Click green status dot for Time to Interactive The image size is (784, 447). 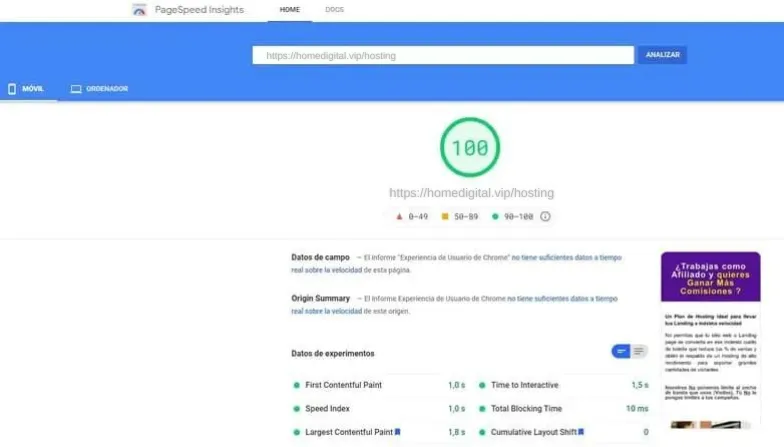coord(482,385)
